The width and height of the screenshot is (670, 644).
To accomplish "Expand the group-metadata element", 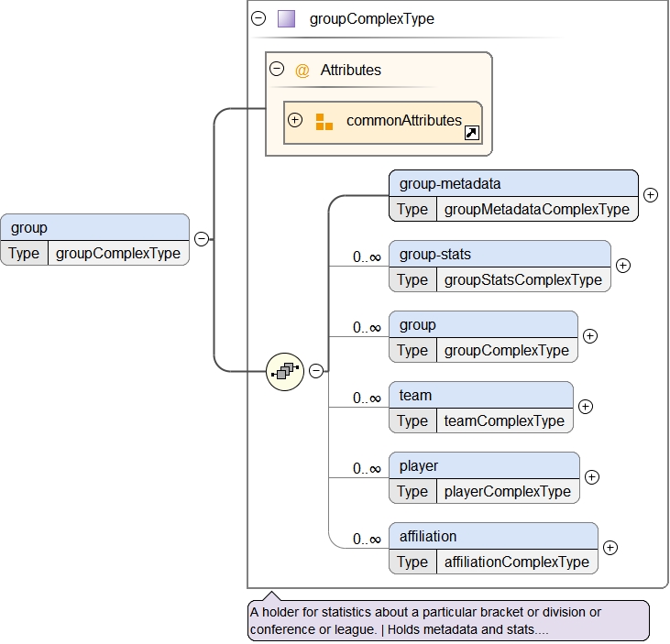I will coord(650,194).
